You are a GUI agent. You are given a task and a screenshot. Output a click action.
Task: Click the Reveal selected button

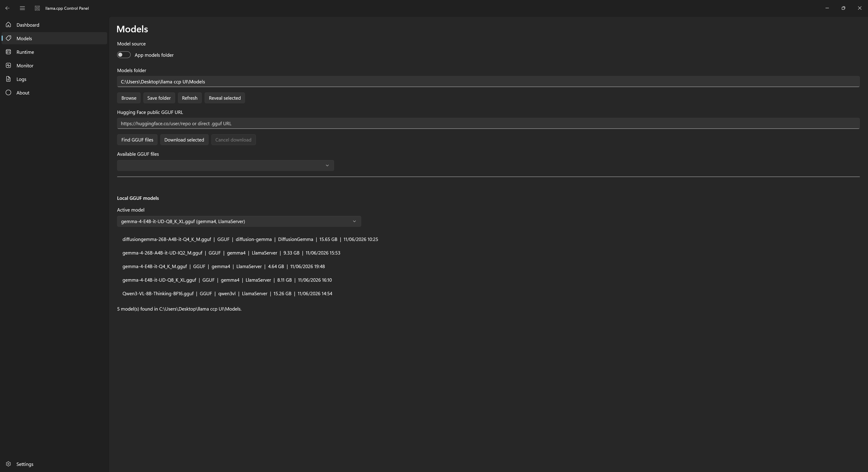225,98
